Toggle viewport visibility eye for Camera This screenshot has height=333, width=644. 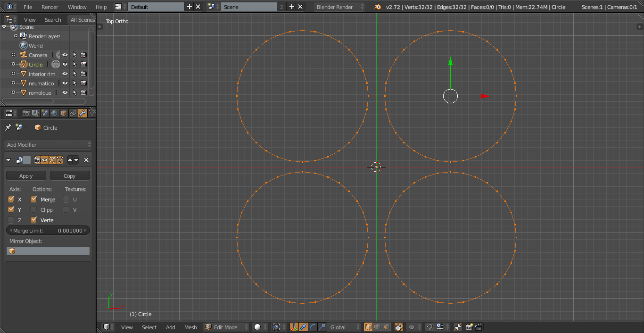[65, 55]
